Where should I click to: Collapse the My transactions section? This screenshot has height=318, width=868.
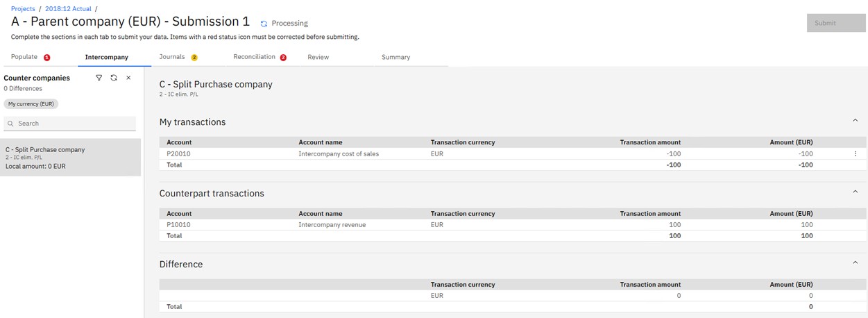[x=855, y=121]
